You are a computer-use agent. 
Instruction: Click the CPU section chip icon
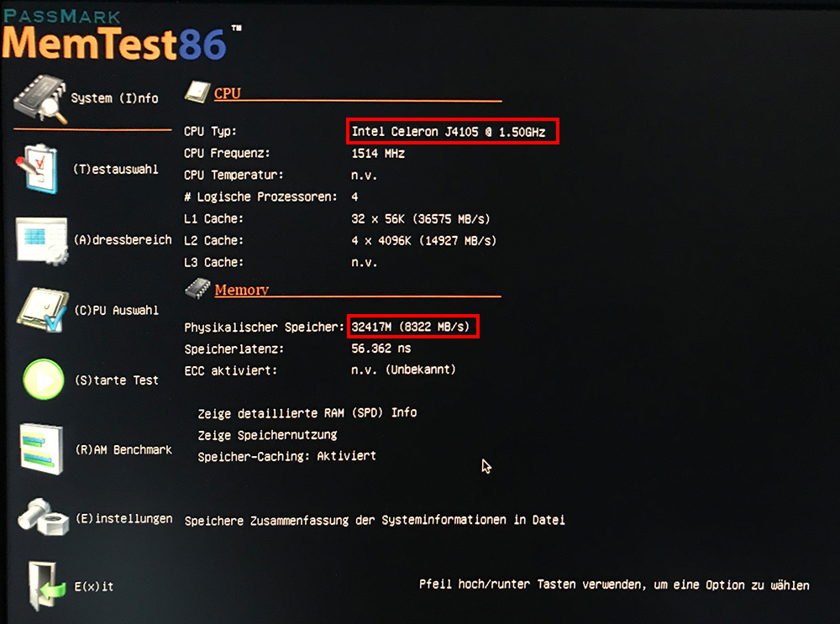click(197, 92)
